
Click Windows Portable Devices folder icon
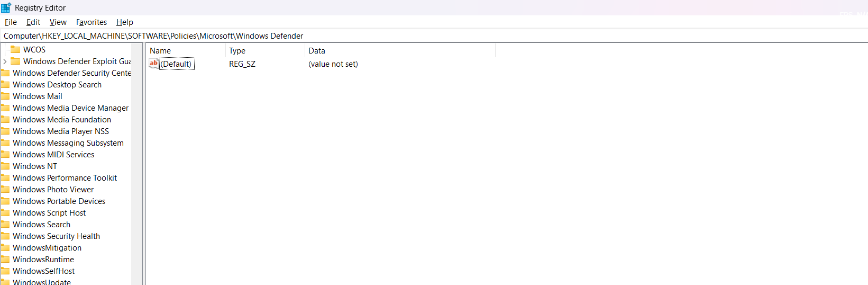coord(5,201)
